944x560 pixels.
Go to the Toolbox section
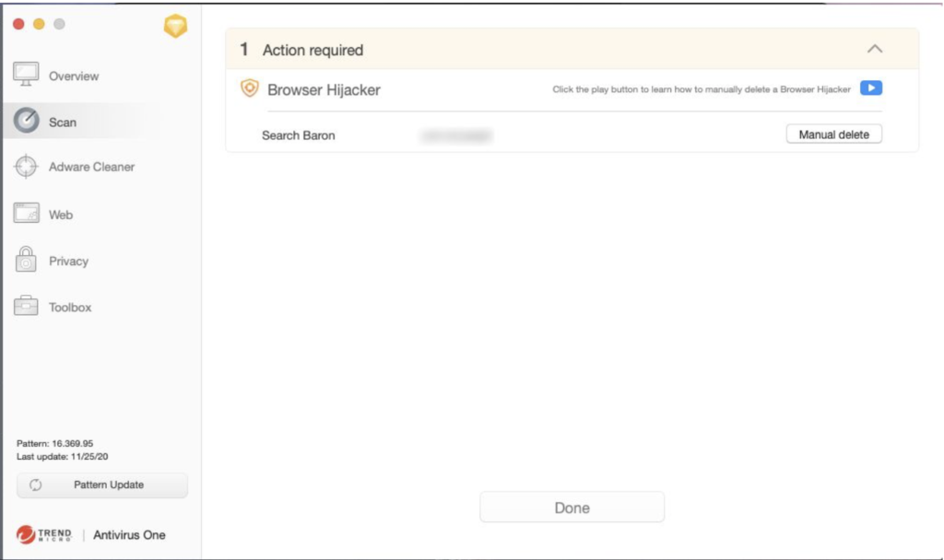tap(70, 308)
